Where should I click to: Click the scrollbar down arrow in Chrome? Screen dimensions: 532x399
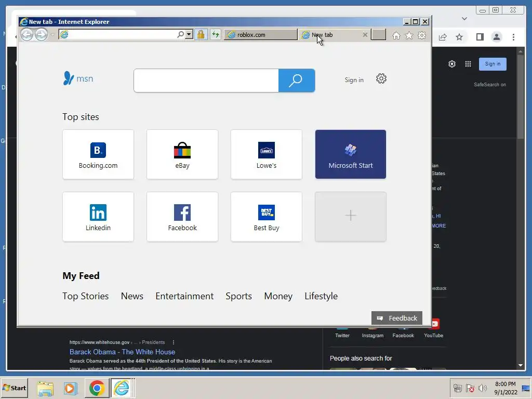pos(521,365)
